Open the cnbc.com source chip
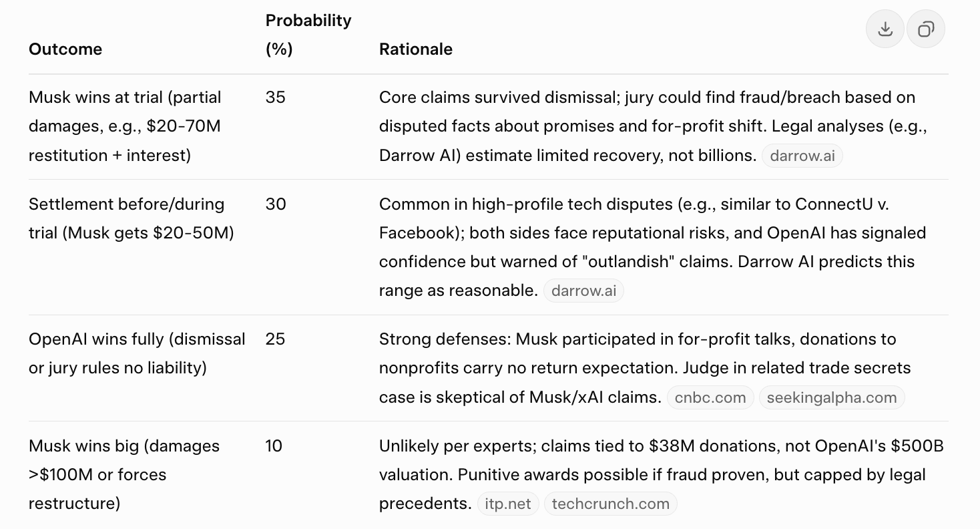The width and height of the screenshot is (980, 529). pos(710,398)
